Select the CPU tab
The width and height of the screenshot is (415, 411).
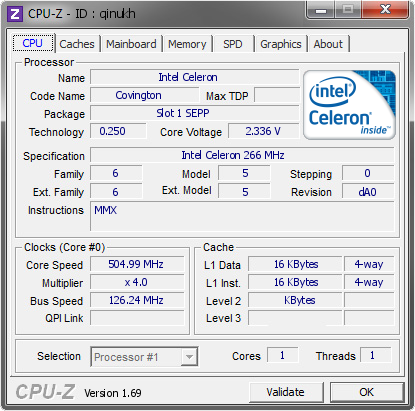tap(33, 43)
